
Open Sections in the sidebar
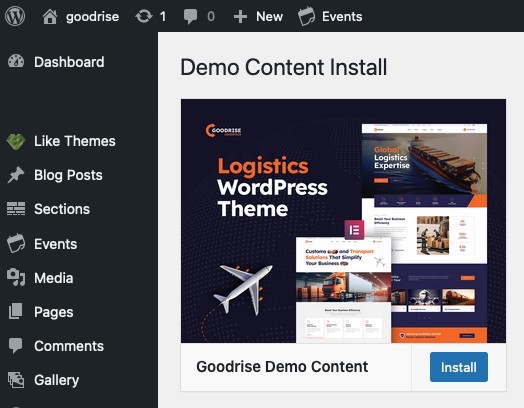(62, 209)
